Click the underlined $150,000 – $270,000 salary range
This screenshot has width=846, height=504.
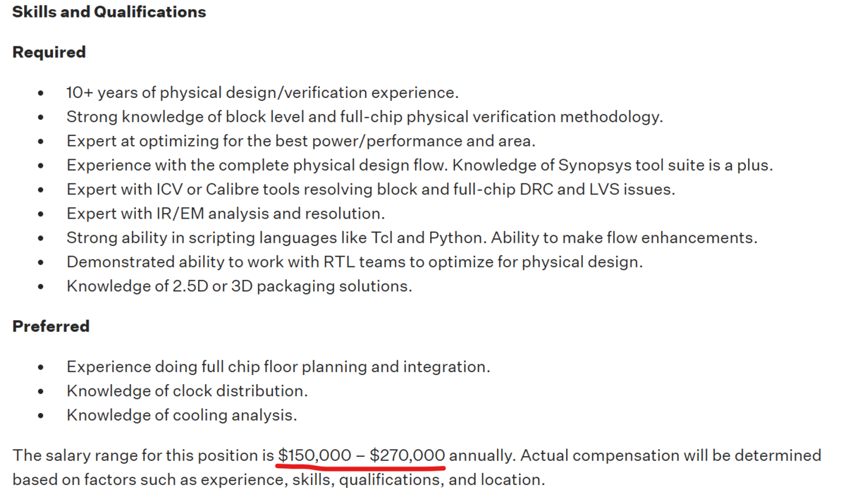[362, 455]
